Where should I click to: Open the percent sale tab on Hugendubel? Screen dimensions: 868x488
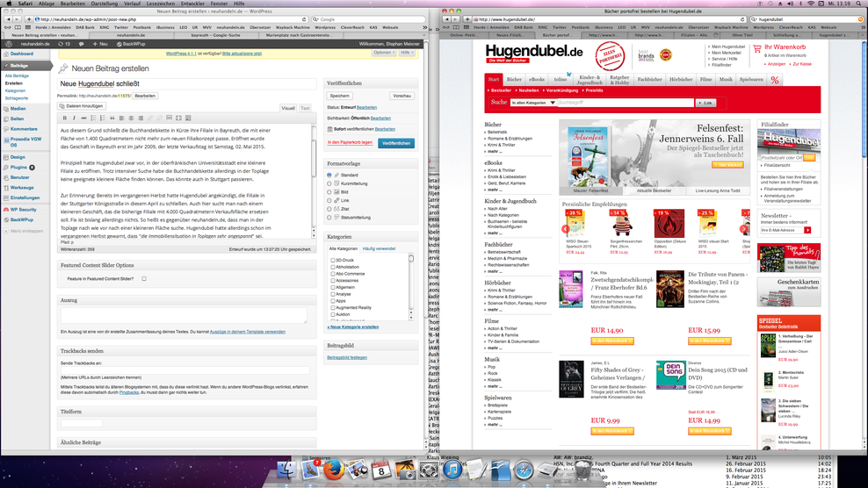click(x=775, y=80)
